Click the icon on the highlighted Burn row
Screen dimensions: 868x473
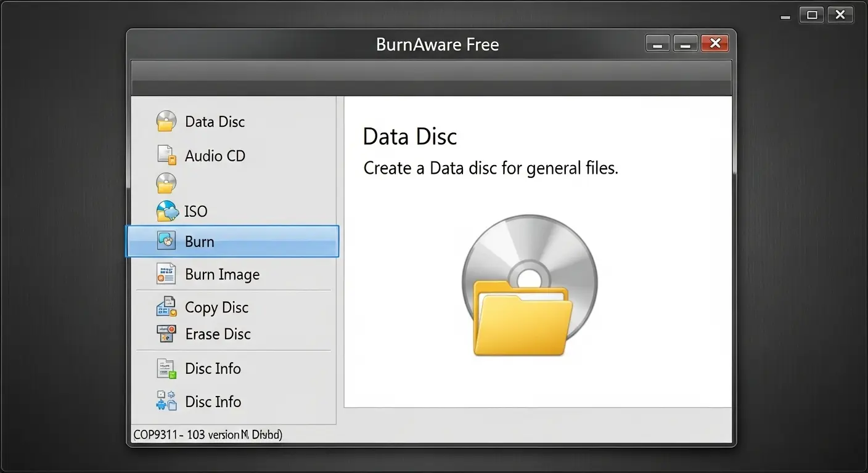pyautogui.click(x=166, y=241)
